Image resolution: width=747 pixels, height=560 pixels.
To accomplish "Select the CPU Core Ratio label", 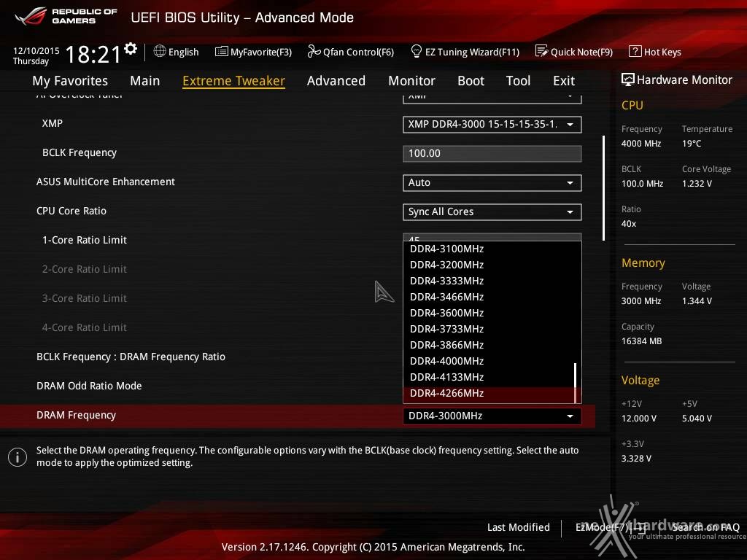I will pyautogui.click(x=71, y=211).
